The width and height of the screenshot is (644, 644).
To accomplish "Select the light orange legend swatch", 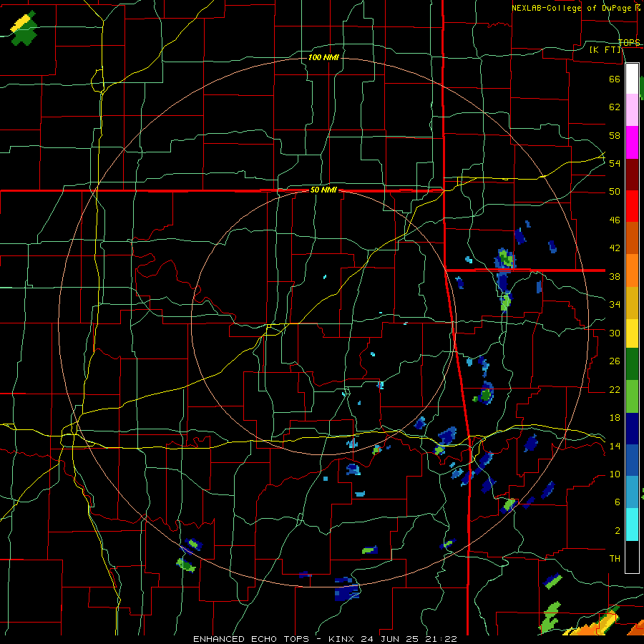I will 632,270.
